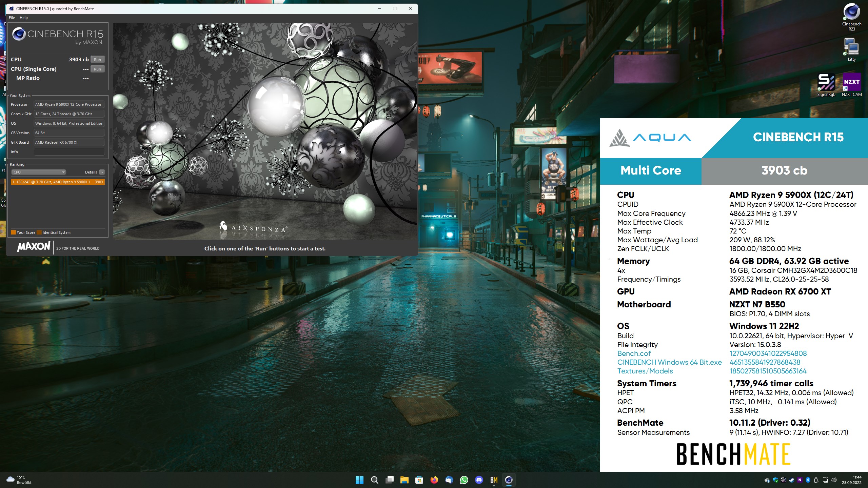The image size is (868, 488).
Task: Click the Safely Remove Hardware USB icon
Action: tap(816, 480)
